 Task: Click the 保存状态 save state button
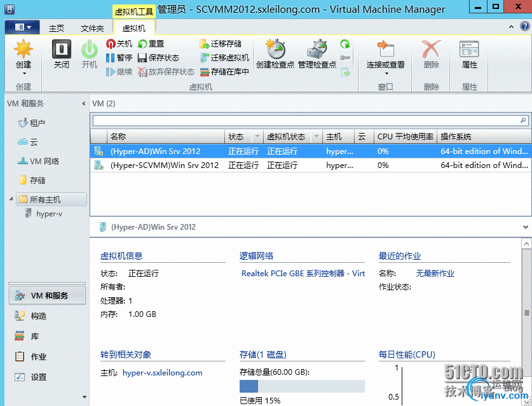[158, 58]
